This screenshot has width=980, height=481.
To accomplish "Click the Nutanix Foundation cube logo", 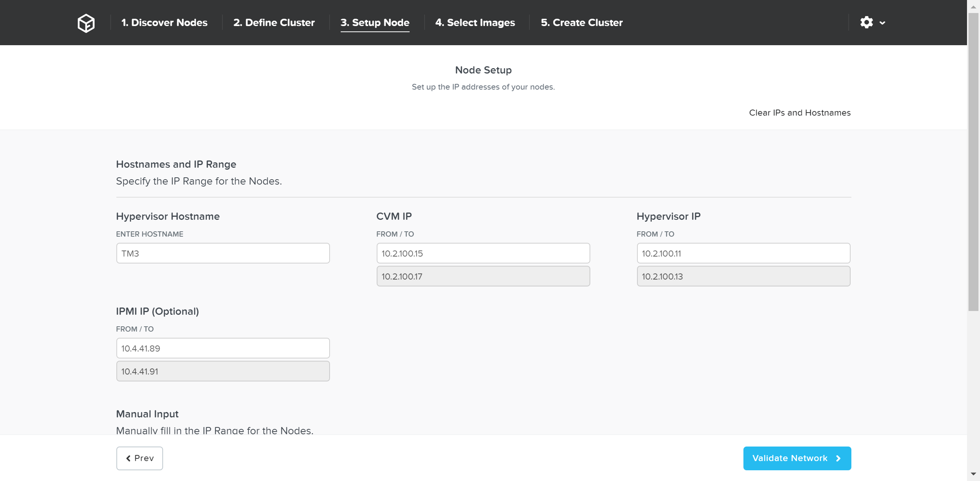I will coord(86,23).
